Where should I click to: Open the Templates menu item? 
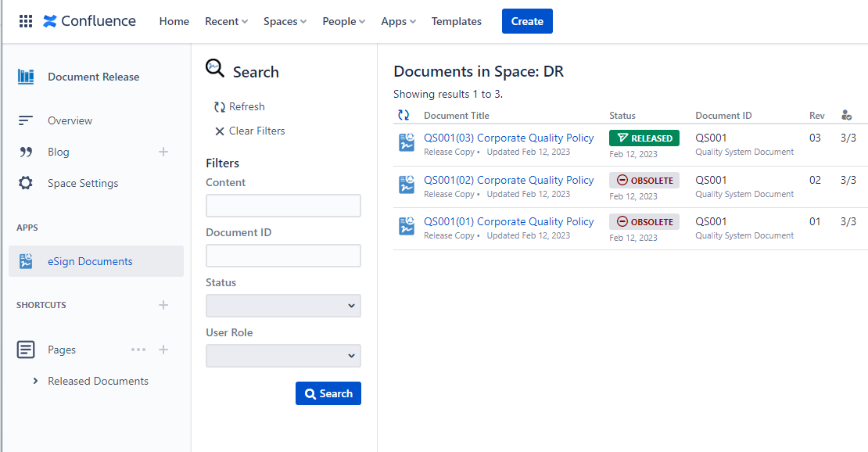457,21
